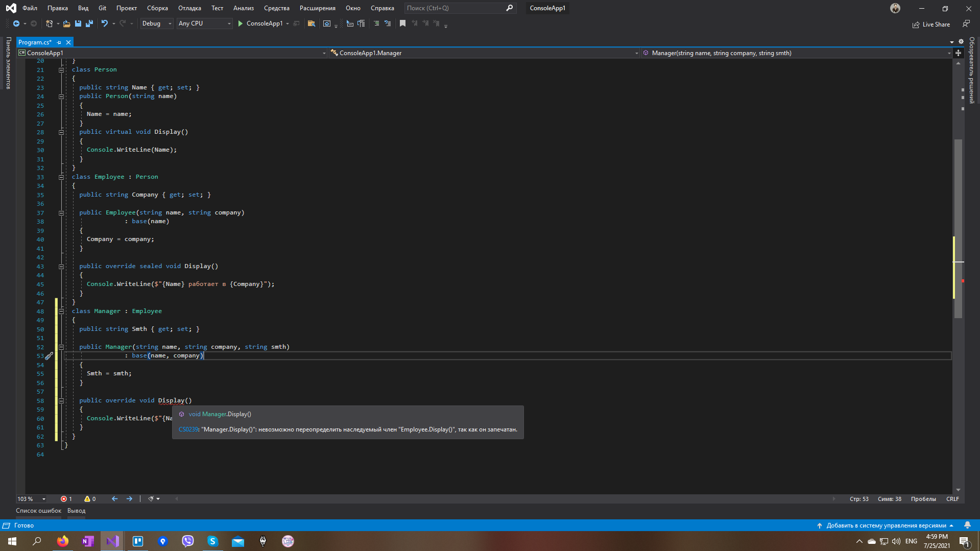
Task: Click the error count indicator
Action: pos(66,499)
